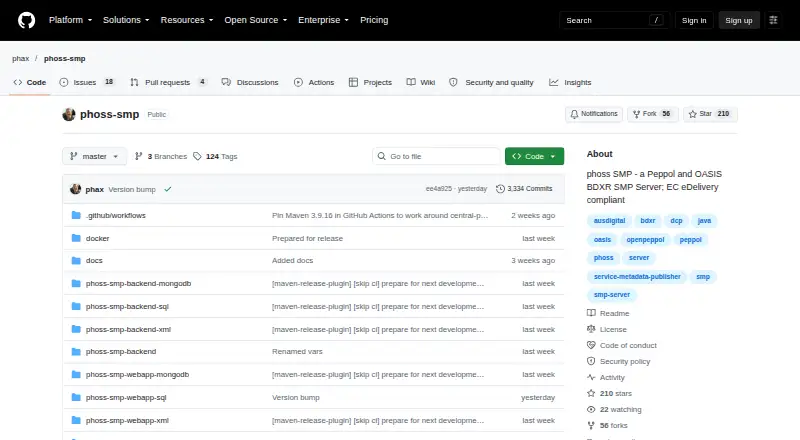Open the docker folder icon

(76, 238)
